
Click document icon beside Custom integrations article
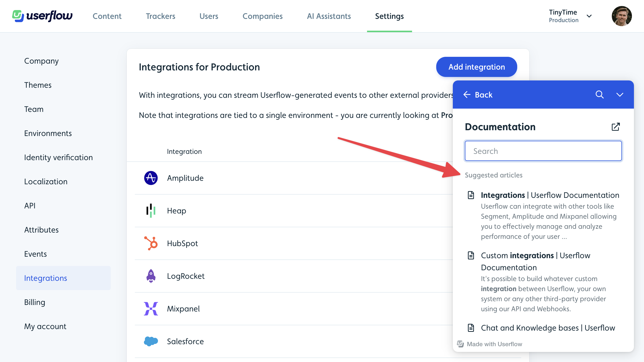(471, 255)
